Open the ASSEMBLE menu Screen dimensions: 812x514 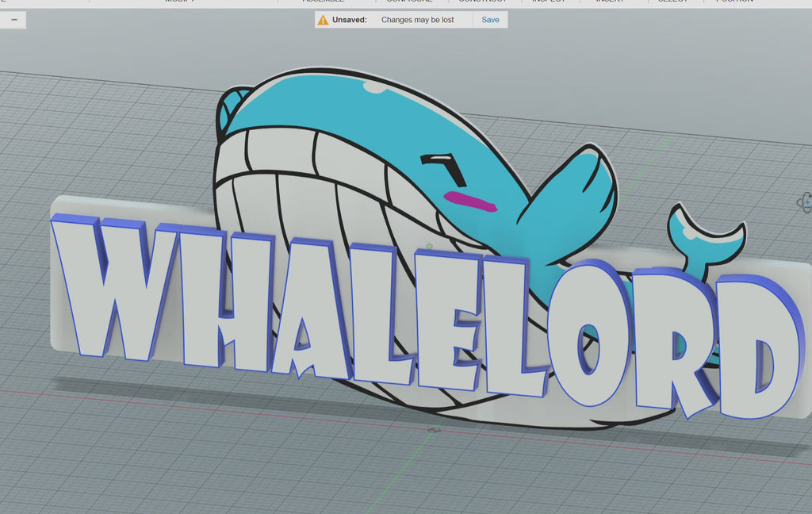pyautogui.click(x=323, y=2)
